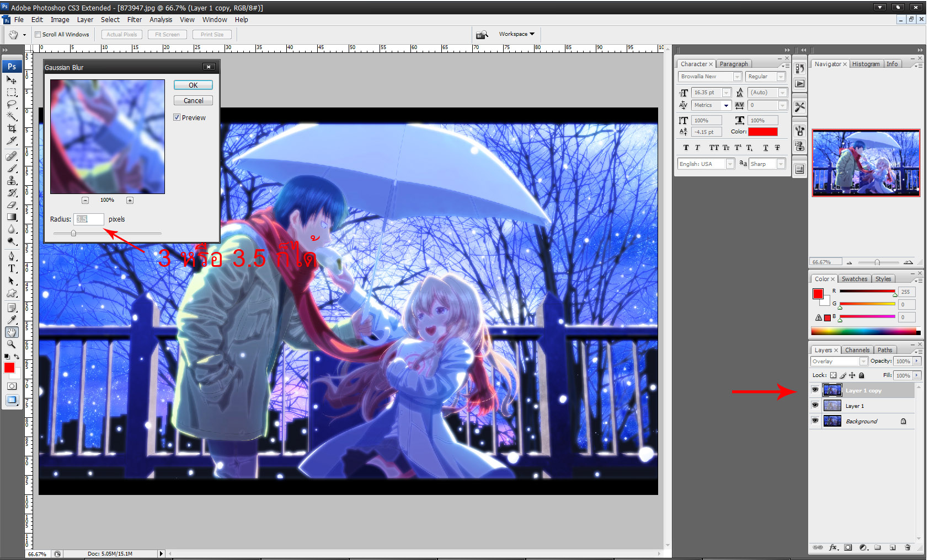This screenshot has height=560, width=929.
Task: Select the Horizontal Type tool
Action: click(x=12, y=268)
